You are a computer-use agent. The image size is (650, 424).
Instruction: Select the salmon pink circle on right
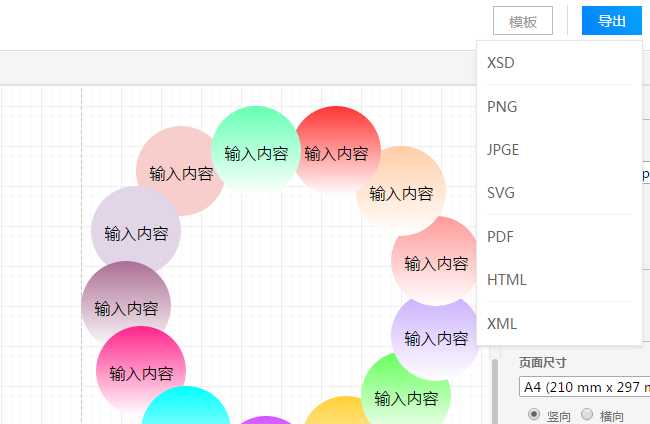point(435,261)
